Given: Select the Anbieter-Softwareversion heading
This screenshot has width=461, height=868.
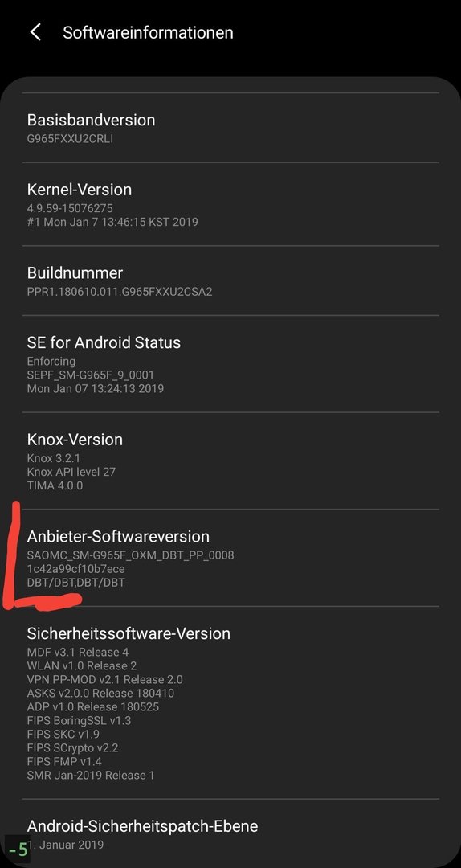Looking at the screenshot, I should 118,536.
